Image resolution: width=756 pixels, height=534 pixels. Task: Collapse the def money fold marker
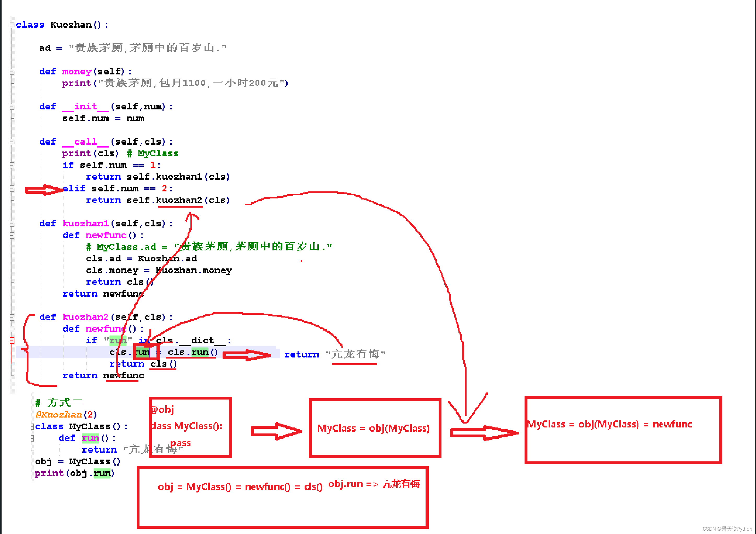click(x=12, y=72)
